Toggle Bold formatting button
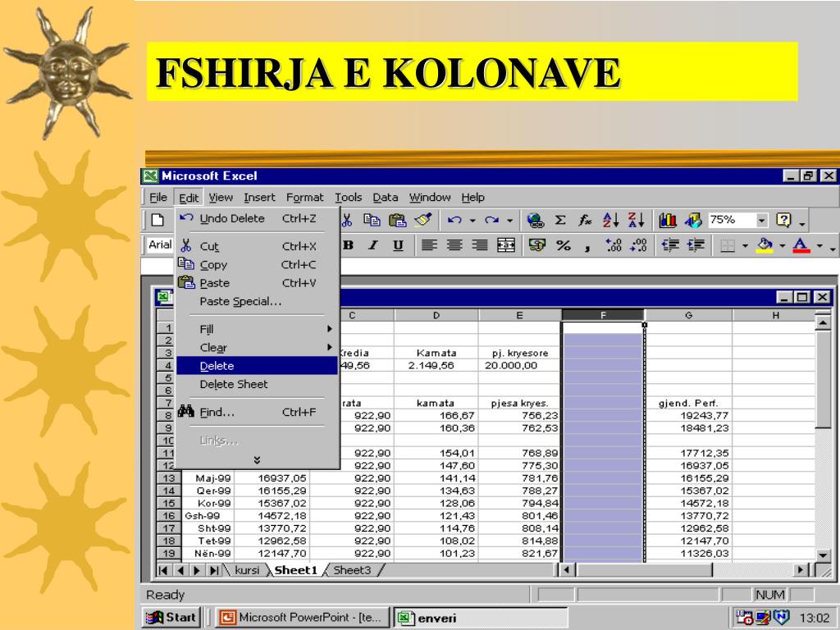This screenshot has width=840, height=630. coord(348,245)
